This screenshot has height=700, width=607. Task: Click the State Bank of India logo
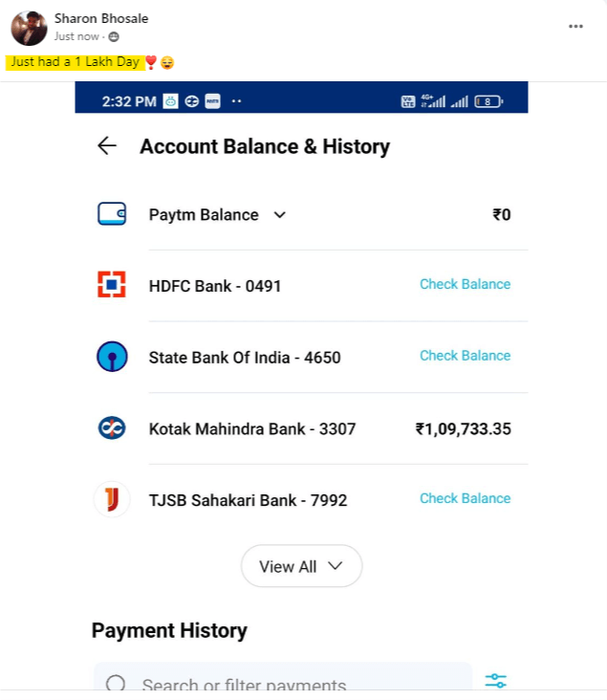click(x=112, y=357)
